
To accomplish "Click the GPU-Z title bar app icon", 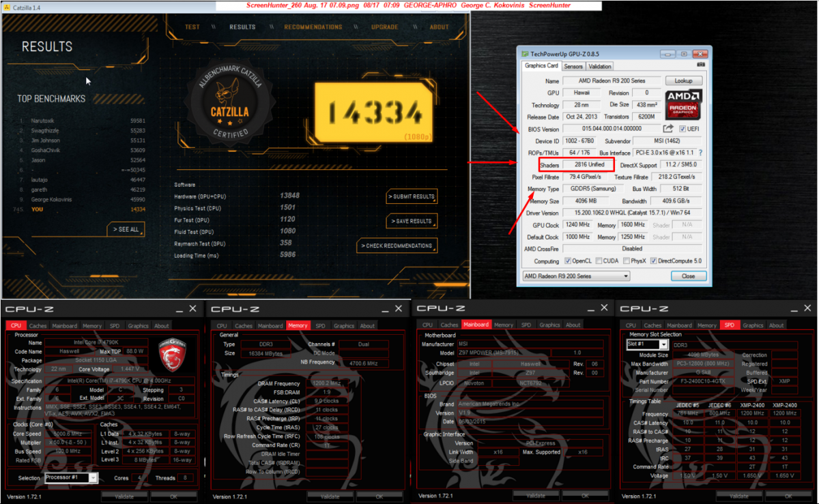I will click(524, 53).
